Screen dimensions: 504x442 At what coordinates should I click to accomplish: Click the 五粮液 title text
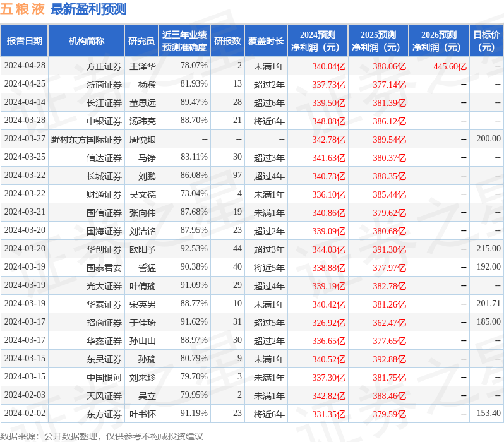(22, 9)
